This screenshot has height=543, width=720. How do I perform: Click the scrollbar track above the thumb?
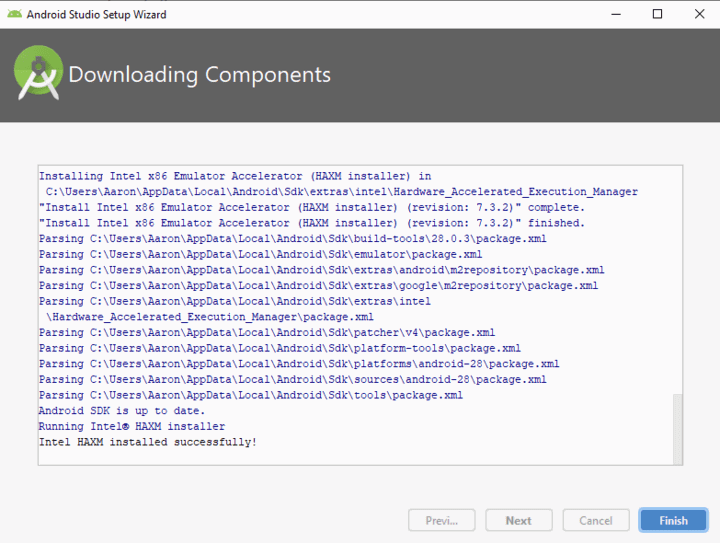(x=677, y=279)
